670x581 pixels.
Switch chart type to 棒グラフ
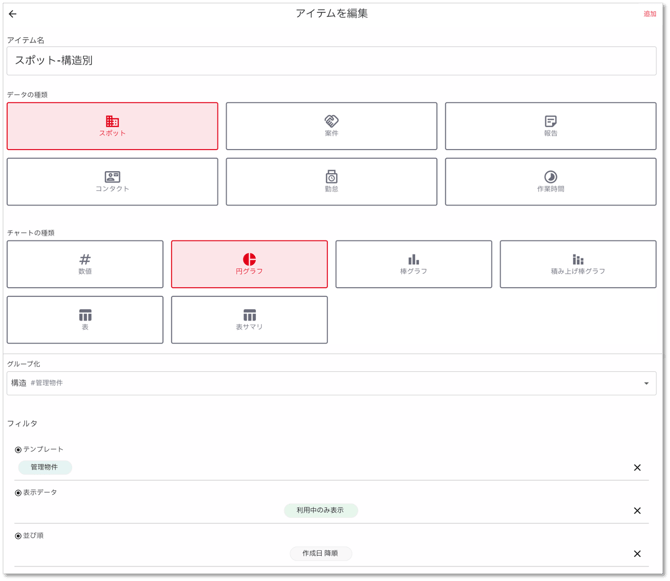pyautogui.click(x=413, y=264)
